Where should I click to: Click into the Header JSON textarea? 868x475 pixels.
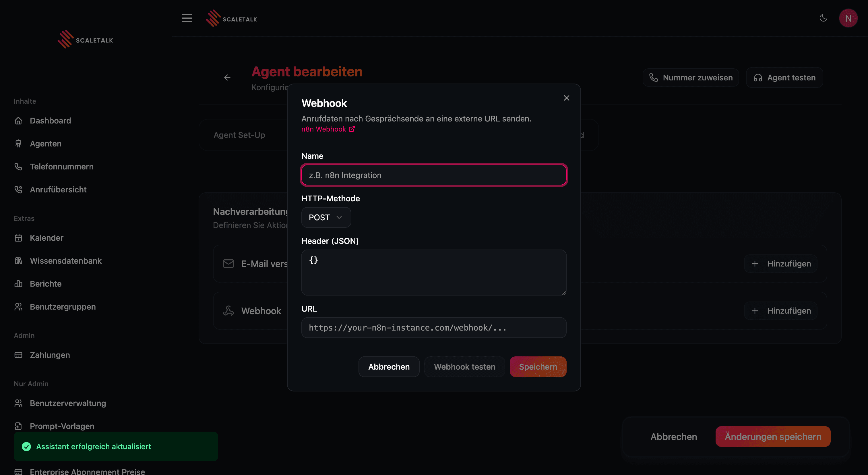click(x=434, y=272)
